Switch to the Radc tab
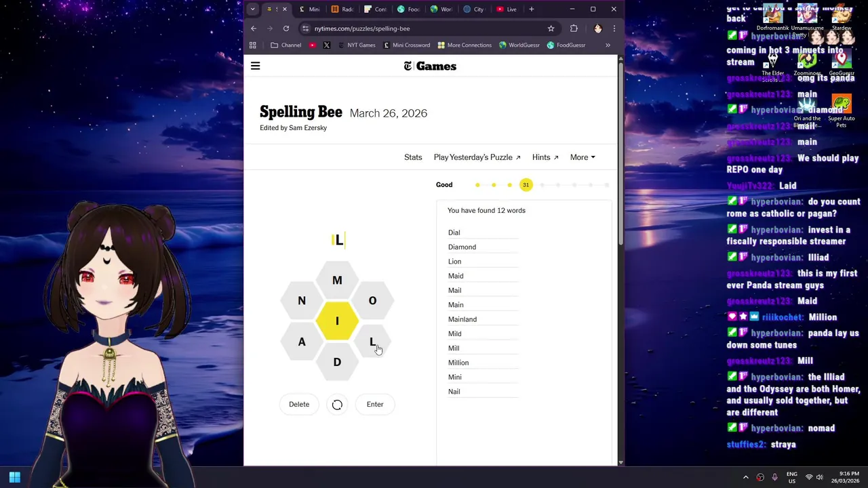Viewport: 868px width, 488px height. pyautogui.click(x=342, y=9)
